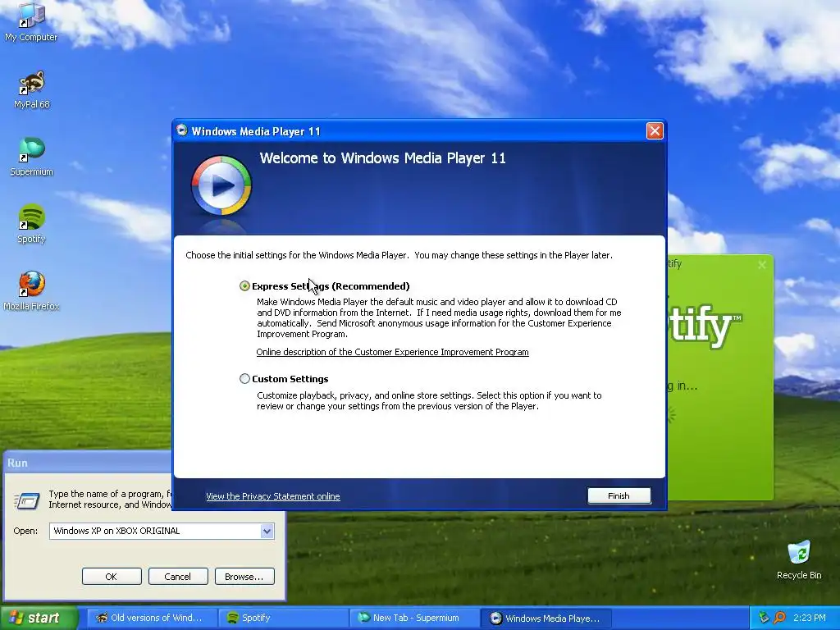Click Cancel in the Run dialog
840x630 pixels.
click(x=178, y=577)
